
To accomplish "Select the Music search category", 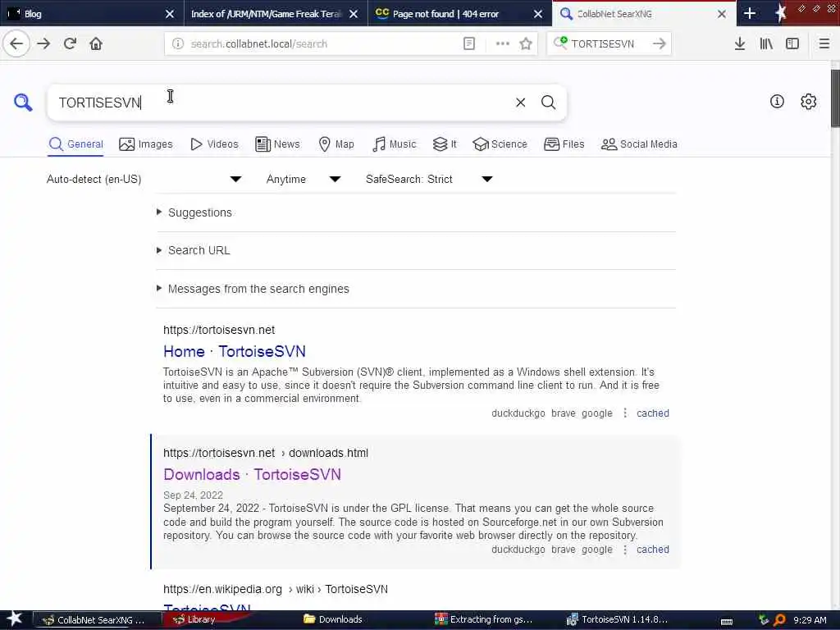I will tap(395, 144).
